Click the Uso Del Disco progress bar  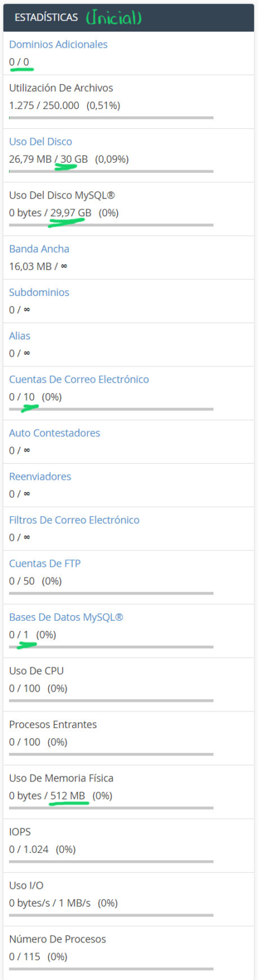[111, 171]
